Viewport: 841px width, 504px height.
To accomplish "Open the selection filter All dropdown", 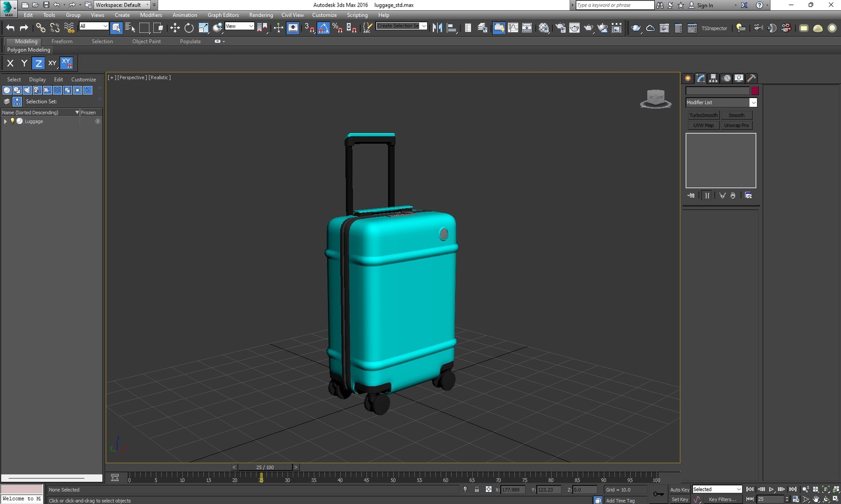I will [94, 26].
